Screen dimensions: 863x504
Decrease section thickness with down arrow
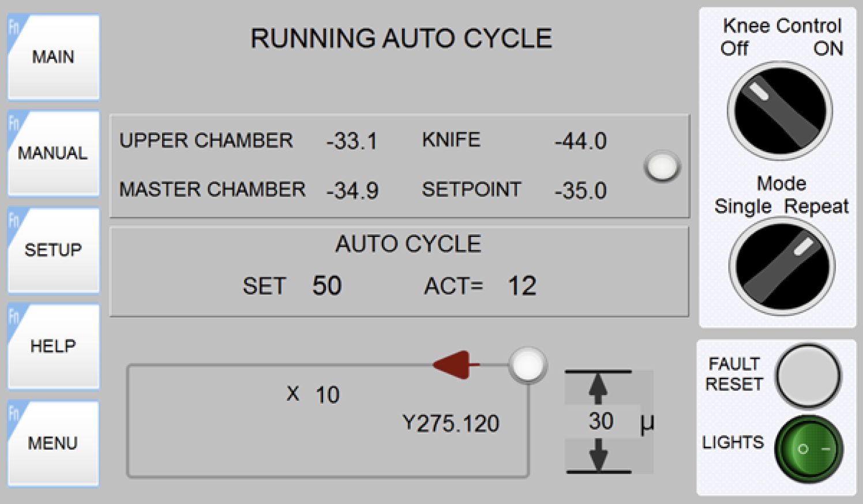[598, 456]
